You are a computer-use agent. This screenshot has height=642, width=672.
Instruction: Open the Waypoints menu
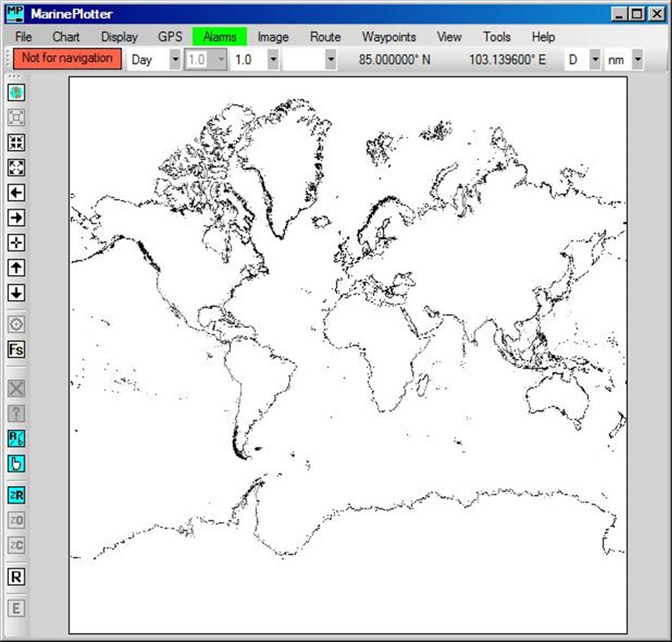point(389,37)
